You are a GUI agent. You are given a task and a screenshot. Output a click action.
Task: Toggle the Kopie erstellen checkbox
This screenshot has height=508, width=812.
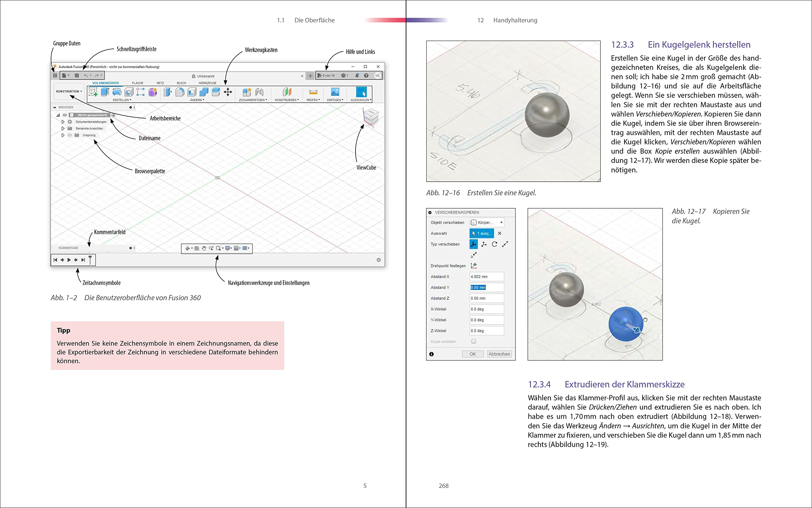(474, 341)
